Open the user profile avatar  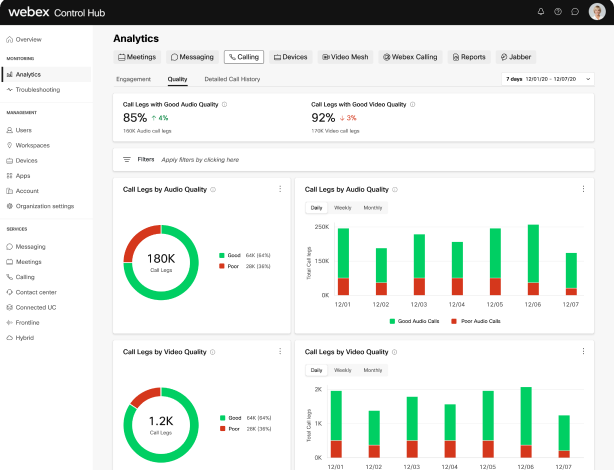click(597, 12)
